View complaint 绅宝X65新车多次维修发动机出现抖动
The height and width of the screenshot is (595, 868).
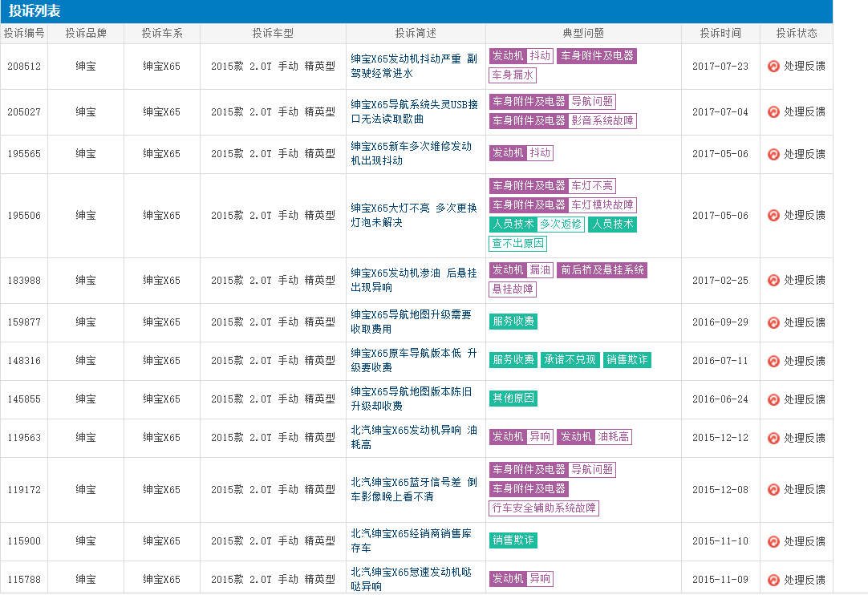(x=412, y=153)
